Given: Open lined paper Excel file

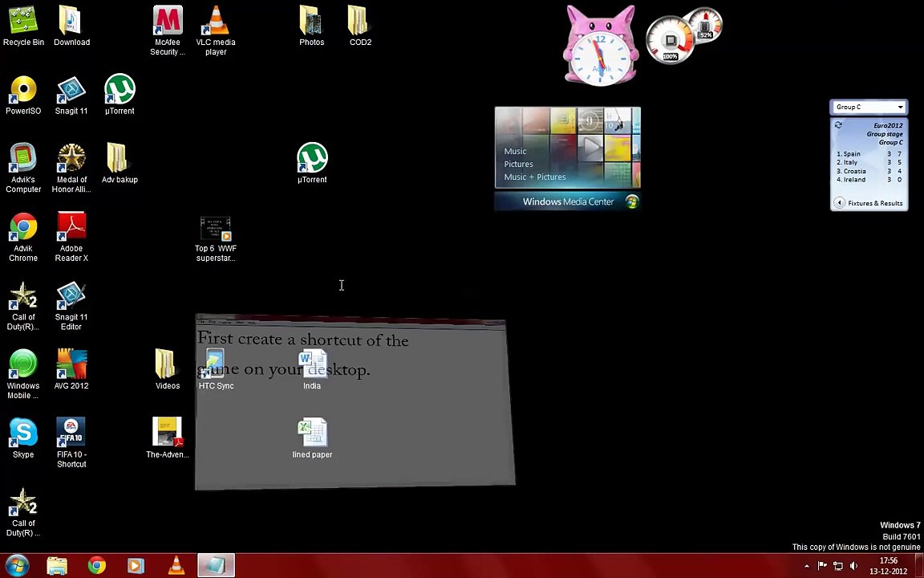Looking at the screenshot, I should [312, 438].
